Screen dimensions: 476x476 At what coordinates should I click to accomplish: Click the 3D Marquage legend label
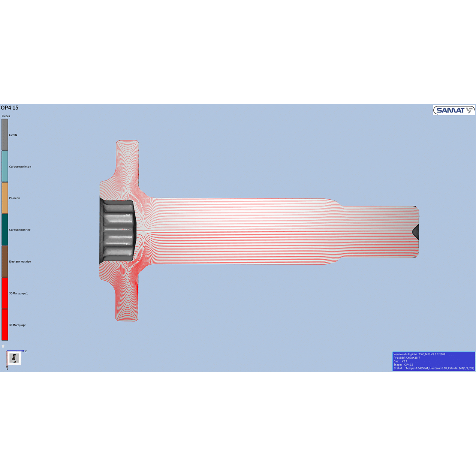coord(18,325)
